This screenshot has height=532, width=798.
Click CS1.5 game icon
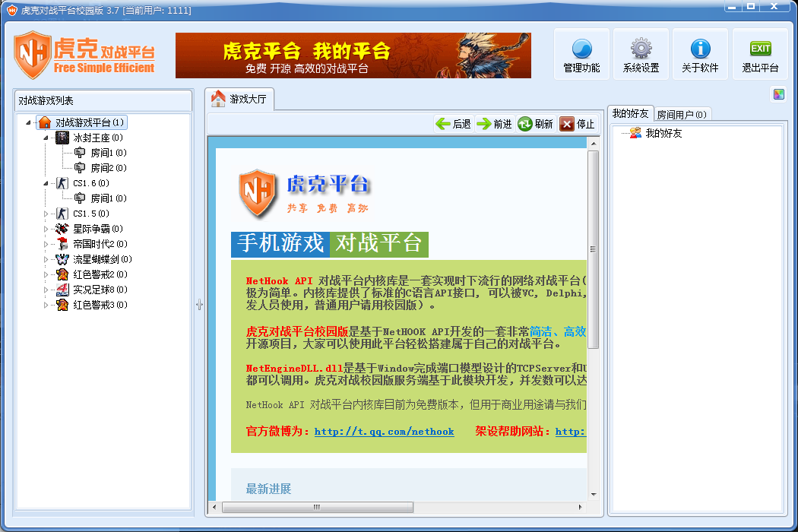point(62,214)
